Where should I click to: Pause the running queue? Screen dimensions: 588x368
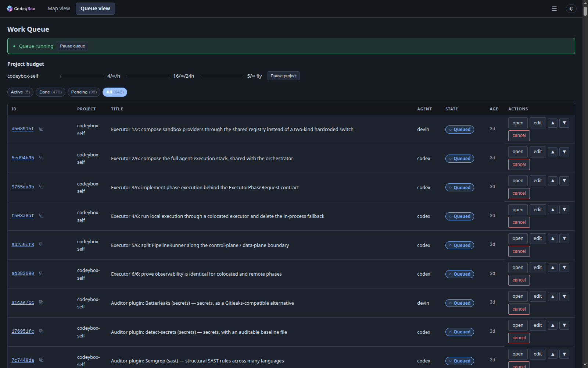(x=72, y=46)
